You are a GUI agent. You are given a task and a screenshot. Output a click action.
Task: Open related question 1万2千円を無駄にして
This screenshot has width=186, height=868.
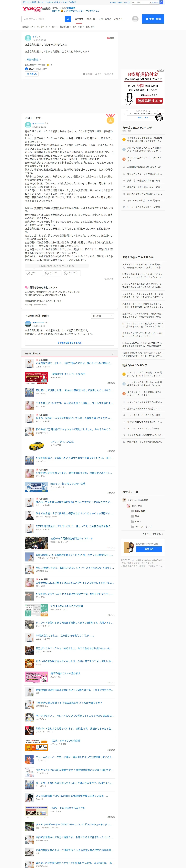pos(74,526)
